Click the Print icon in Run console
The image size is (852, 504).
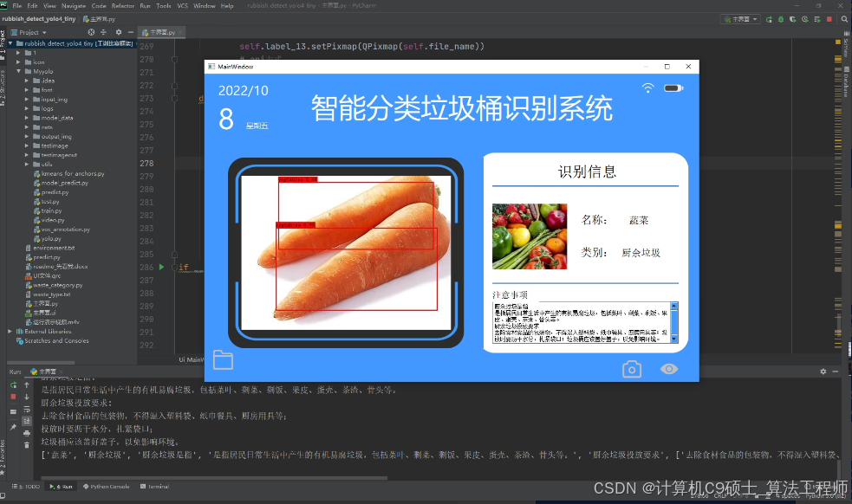(27, 433)
